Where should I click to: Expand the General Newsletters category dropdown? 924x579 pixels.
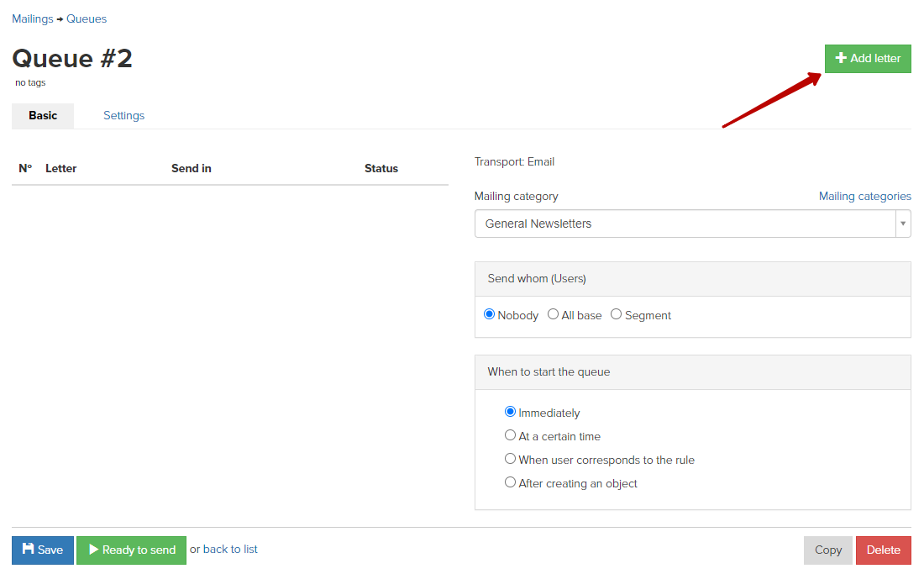click(x=692, y=224)
